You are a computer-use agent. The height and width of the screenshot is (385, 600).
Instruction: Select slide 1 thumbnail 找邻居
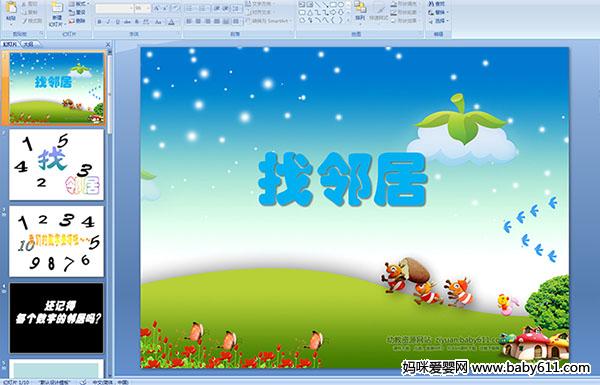coord(57,88)
